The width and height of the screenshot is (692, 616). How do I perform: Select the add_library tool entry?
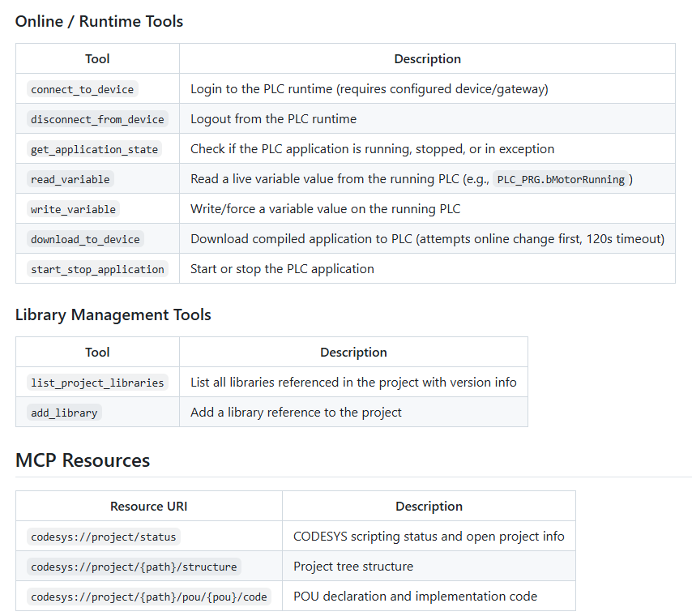click(x=64, y=413)
